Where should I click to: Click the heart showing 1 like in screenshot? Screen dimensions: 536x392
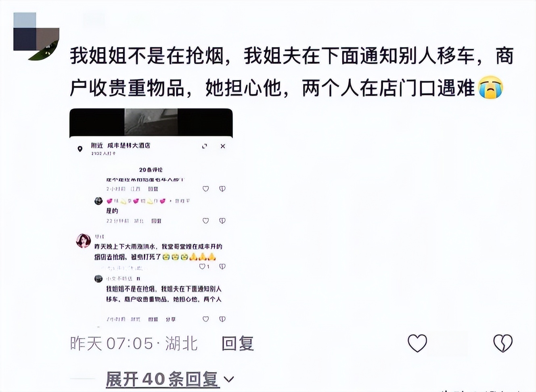pos(204,267)
